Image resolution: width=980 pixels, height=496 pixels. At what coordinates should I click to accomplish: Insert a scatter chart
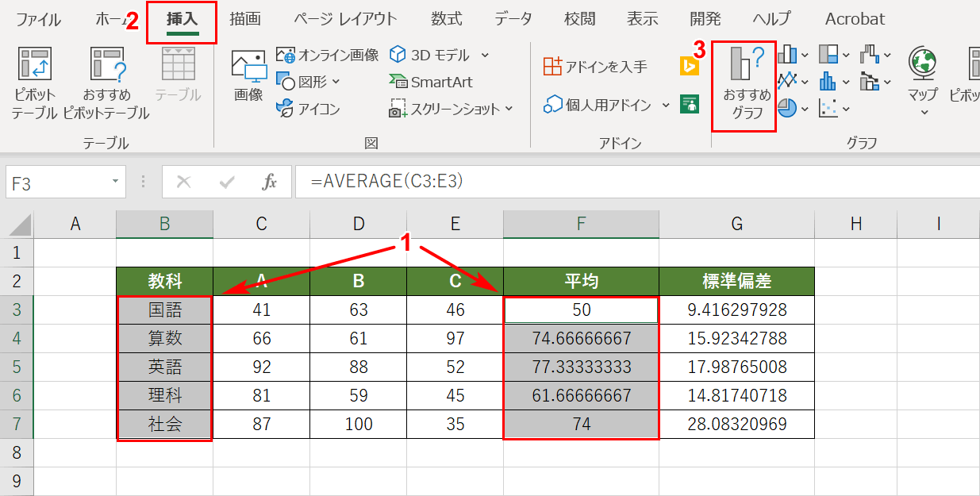tap(828, 110)
